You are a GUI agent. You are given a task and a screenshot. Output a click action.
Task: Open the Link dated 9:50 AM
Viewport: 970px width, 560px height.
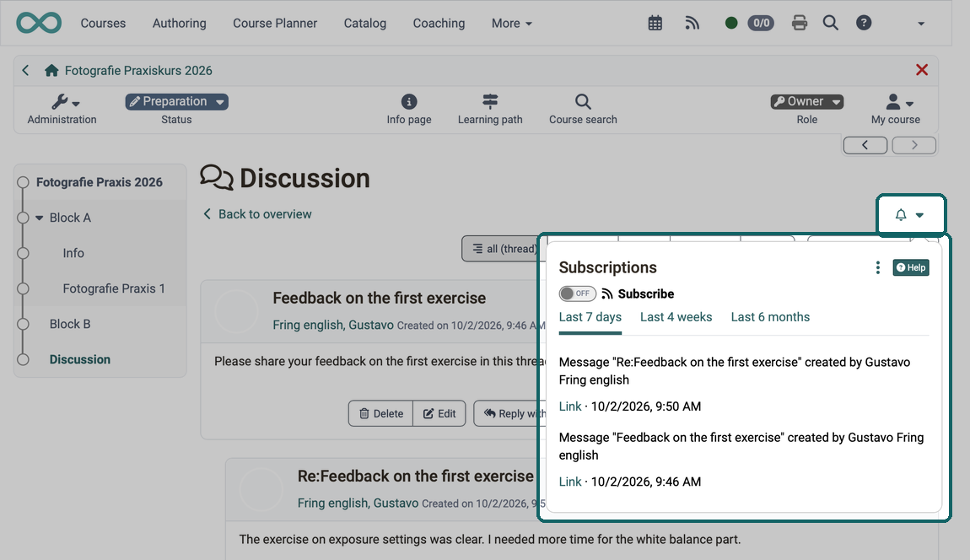pos(570,407)
